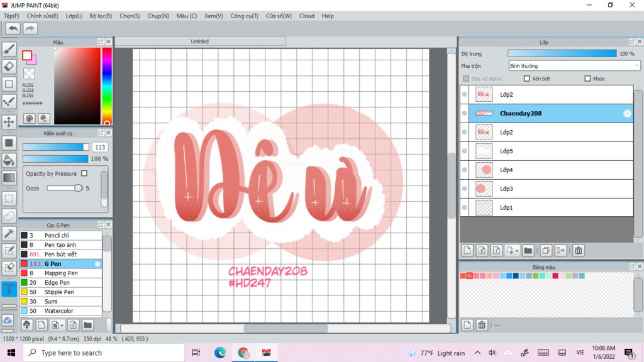Open the Tệp(F) menu
Screen dimensions: 644x362
(x=11, y=16)
